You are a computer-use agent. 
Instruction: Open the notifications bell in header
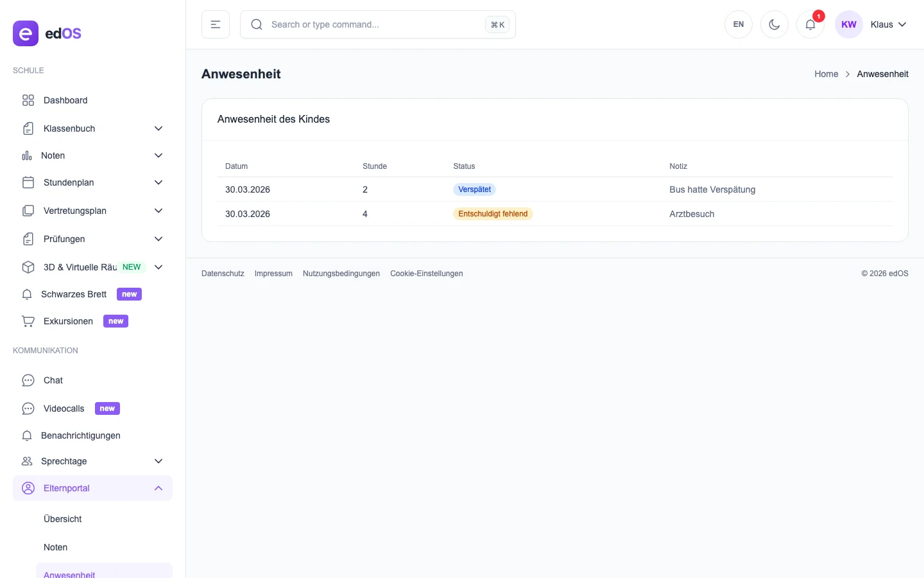[810, 24]
